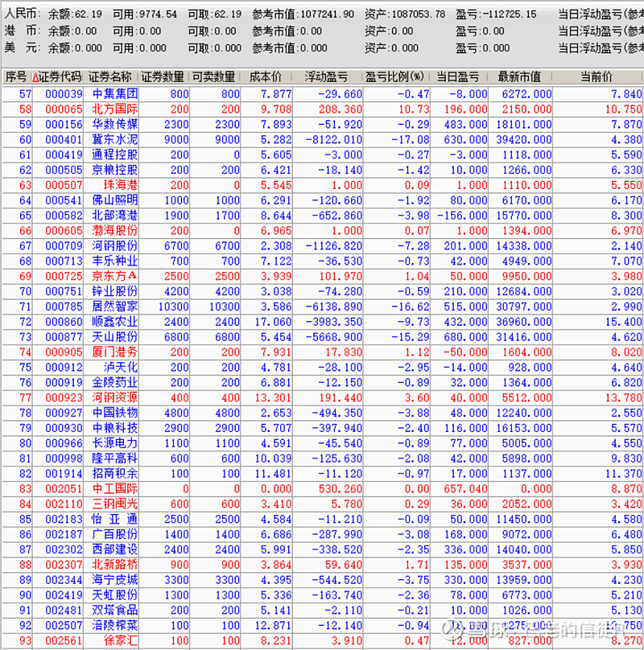Select the 中集集团 row name
This screenshot has width=644, height=650.
[115, 94]
